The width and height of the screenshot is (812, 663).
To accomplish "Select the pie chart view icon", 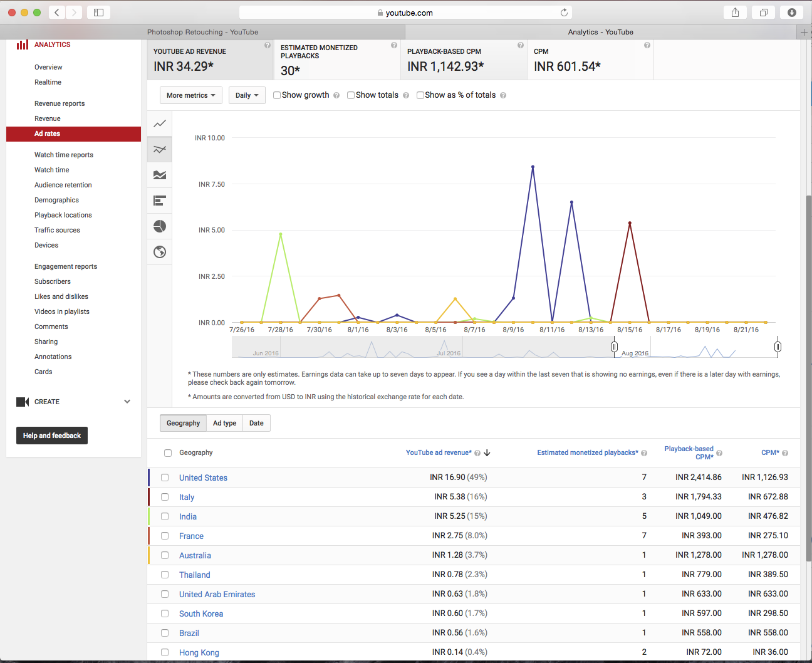I will tap(160, 226).
